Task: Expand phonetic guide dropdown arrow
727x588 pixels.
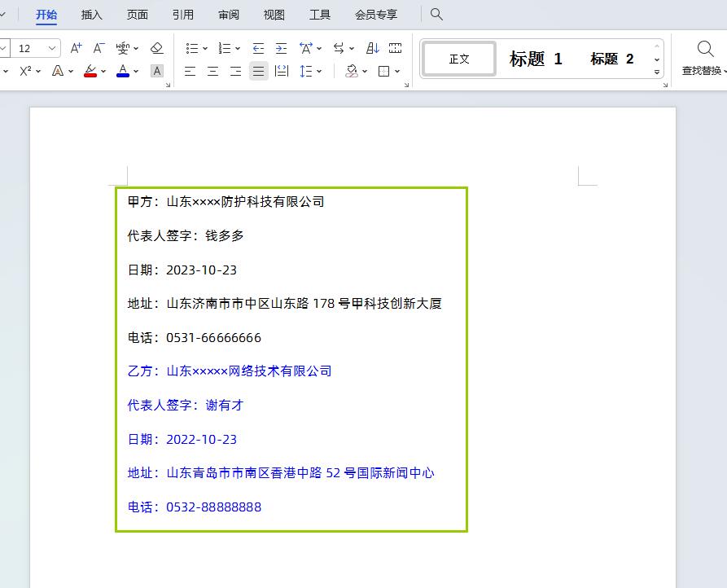Action: (x=136, y=48)
